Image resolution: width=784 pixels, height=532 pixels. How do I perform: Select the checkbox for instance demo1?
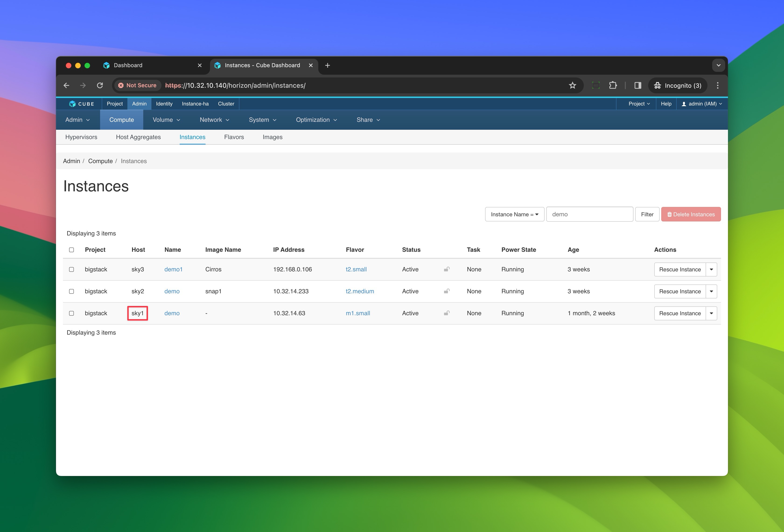point(72,269)
